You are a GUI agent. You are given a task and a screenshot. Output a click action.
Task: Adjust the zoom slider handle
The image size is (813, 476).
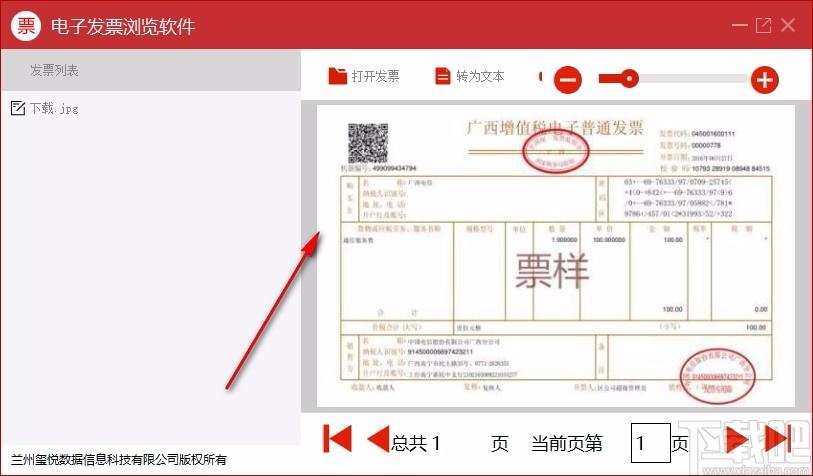(x=629, y=79)
